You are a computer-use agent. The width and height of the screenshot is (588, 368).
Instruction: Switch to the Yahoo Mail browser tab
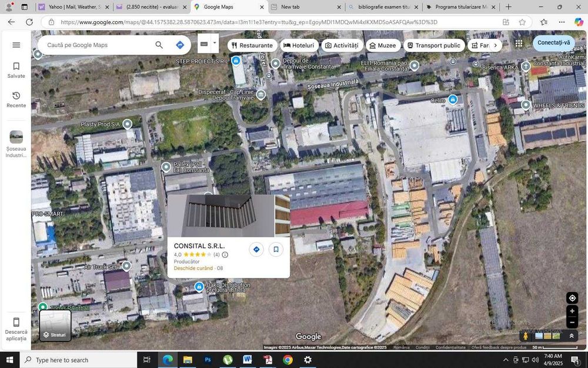point(74,6)
